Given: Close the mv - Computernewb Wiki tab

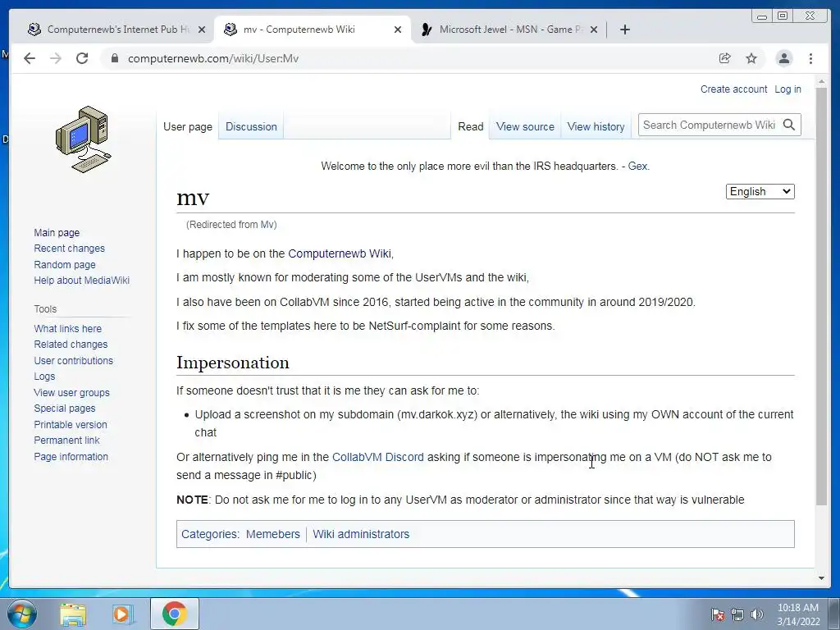Looking at the screenshot, I should click(398, 30).
